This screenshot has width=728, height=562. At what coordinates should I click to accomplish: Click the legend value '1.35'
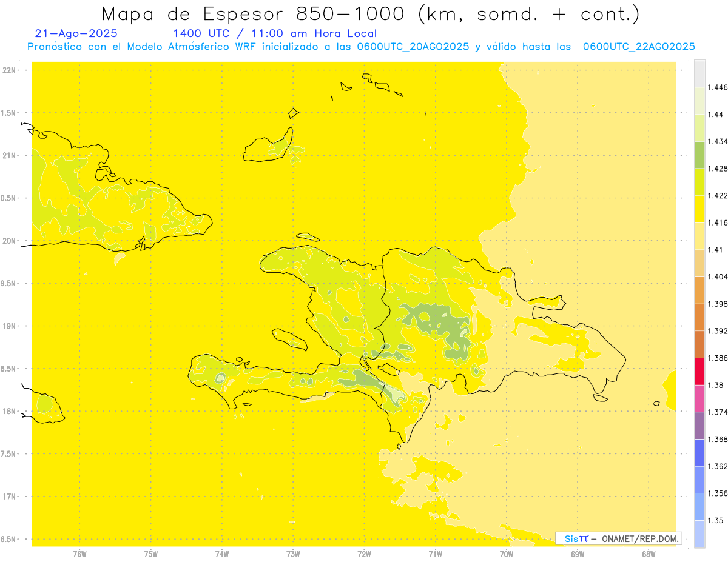(x=716, y=521)
